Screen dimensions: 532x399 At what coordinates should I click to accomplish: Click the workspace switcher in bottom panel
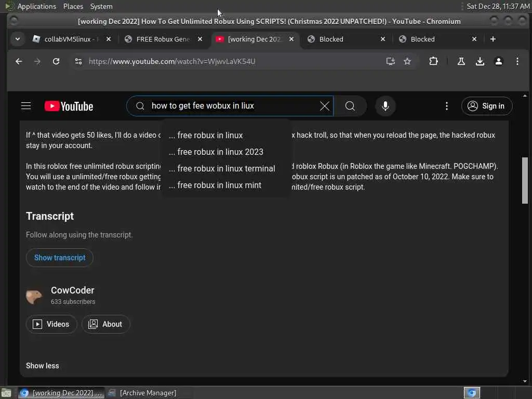click(472, 393)
